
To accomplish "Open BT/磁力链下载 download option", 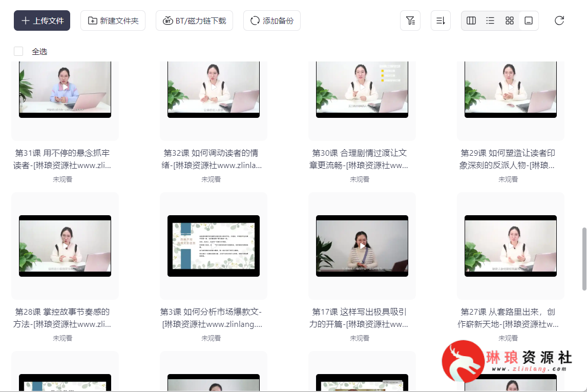I will click(x=194, y=20).
